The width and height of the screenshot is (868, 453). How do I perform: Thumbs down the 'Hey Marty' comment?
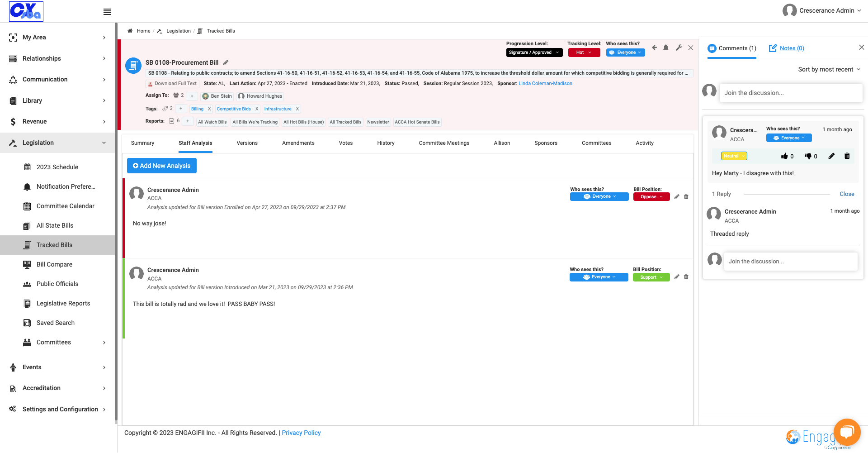808,156
